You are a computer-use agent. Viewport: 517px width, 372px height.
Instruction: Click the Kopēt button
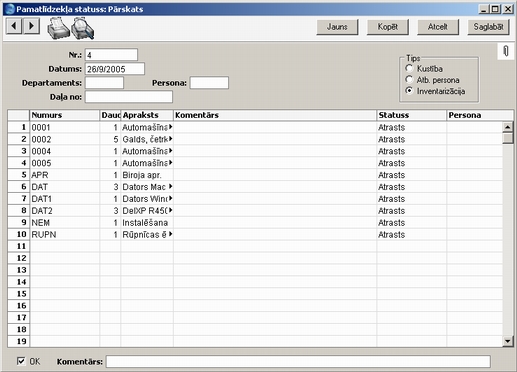(387, 27)
